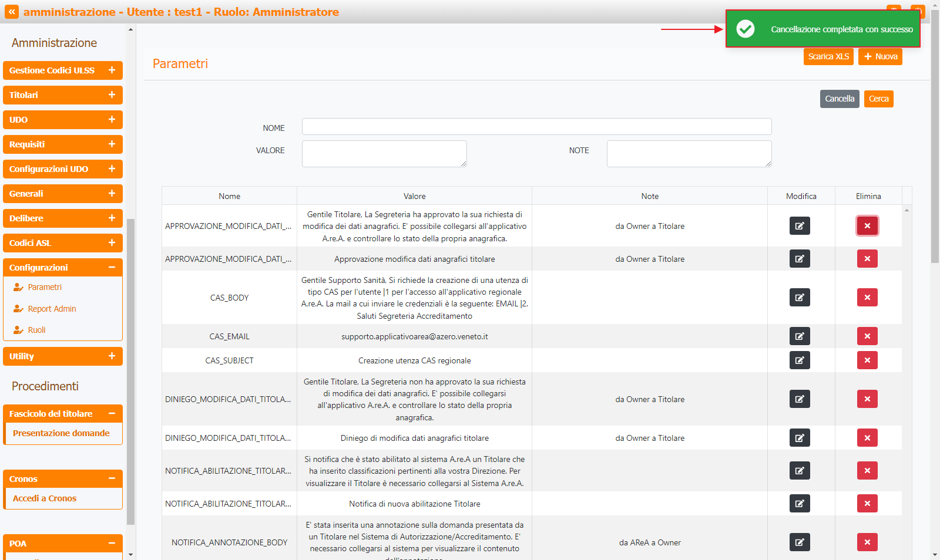Delete the NOTIFICA_ANNOTAZIONE_BODY row
The width and height of the screenshot is (940, 560).
867,542
